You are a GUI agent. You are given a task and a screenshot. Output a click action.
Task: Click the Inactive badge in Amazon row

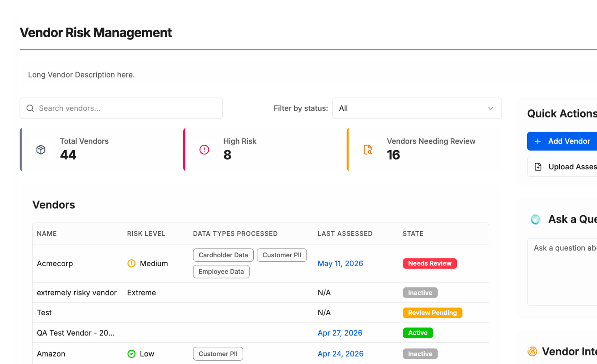pyautogui.click(x=420, y=354)
